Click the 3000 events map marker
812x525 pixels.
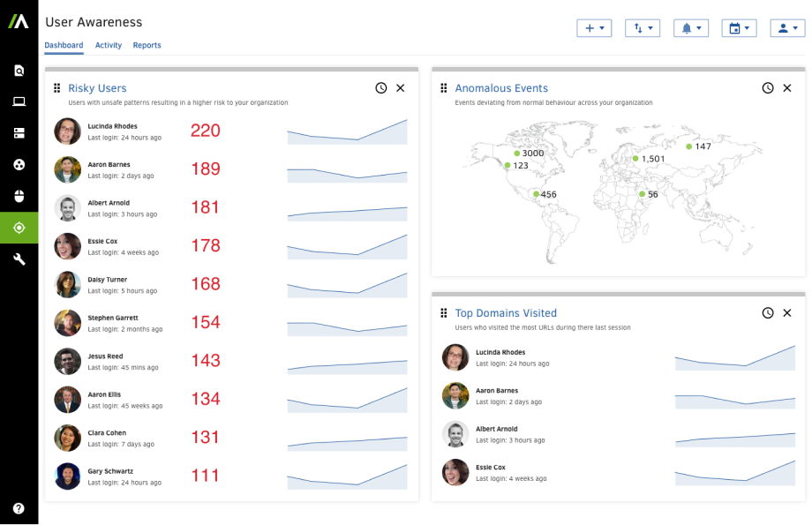pyautogui.click(x=517, y=154)
